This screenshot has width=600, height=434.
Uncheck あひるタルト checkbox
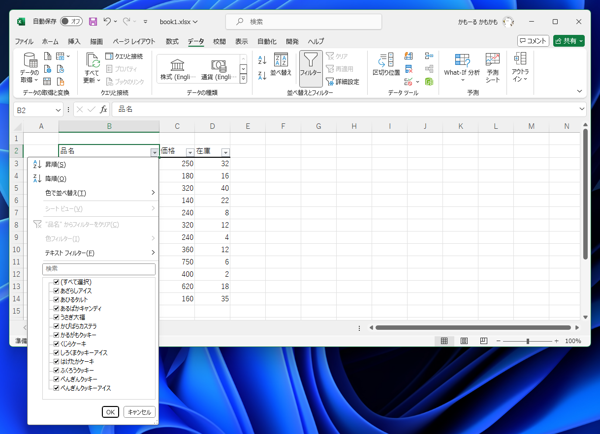pyautogui.click(x=56, y=300)
